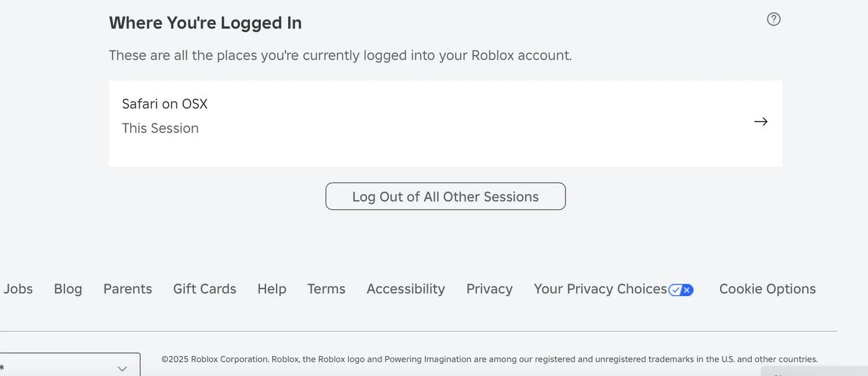Open Cookie Options in the footer
Viewport: 868px width, 376px height.
point(767,289)
